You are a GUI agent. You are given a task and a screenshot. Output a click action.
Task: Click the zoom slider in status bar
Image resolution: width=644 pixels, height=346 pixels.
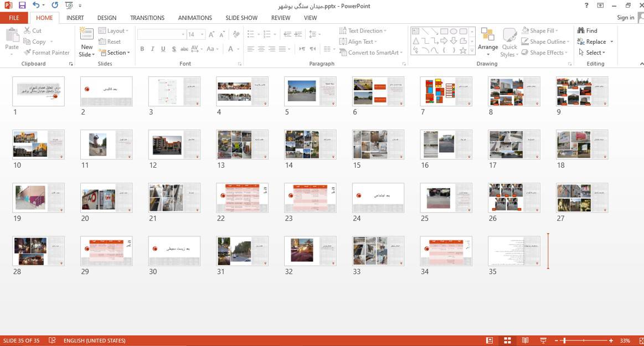click(587, 340)
